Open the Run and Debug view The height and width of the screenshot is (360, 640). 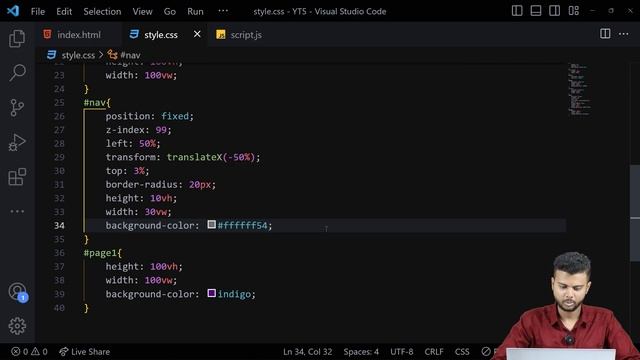click(17, 142)
